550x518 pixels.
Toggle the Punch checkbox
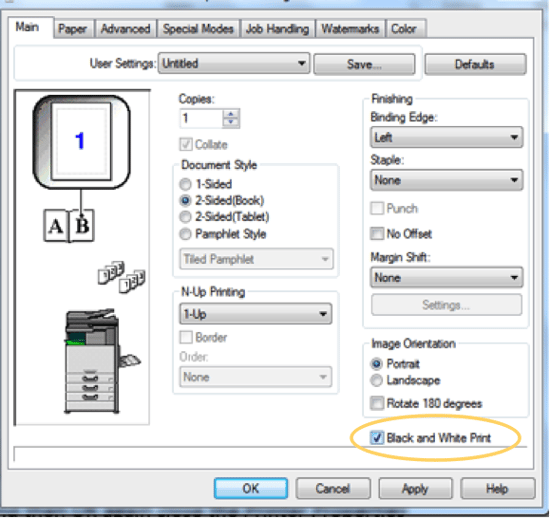click(377, 208)
